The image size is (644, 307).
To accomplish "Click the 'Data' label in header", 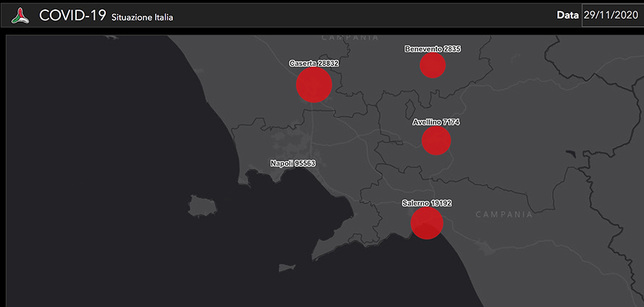I will (x=567, y=15).
